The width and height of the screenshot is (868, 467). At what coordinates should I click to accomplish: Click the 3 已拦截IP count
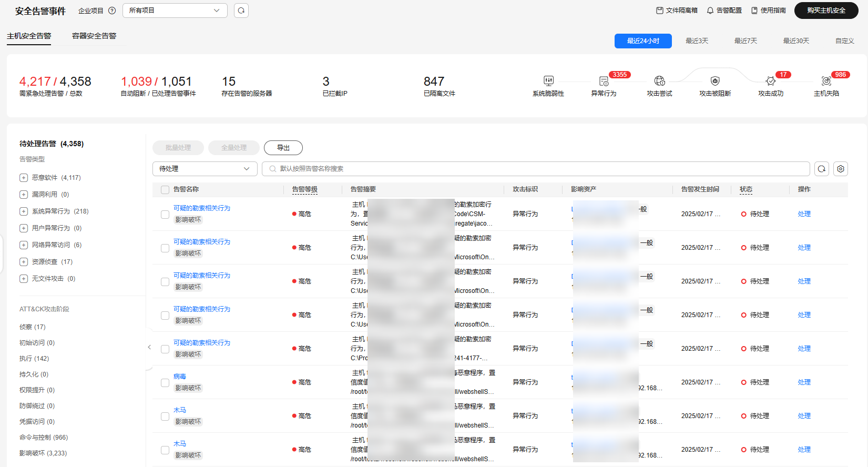(x=326, y=82)
